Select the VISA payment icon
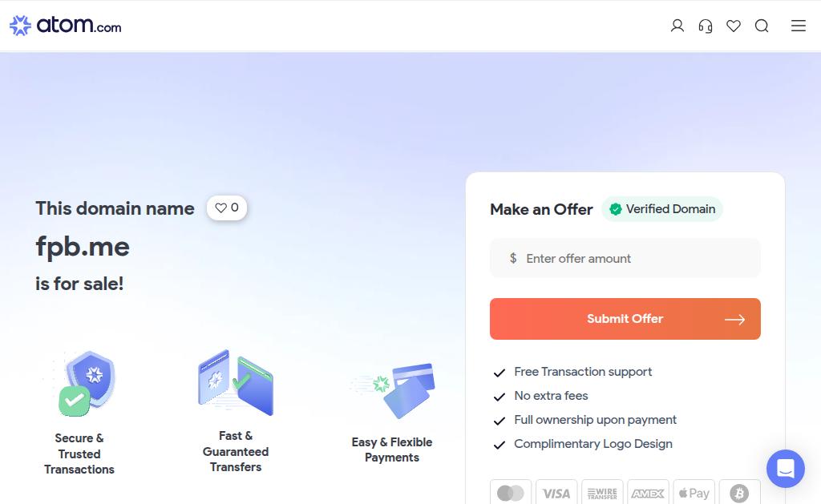The width and height of the screenshot is (821, 504). click(x=556, y=493)
